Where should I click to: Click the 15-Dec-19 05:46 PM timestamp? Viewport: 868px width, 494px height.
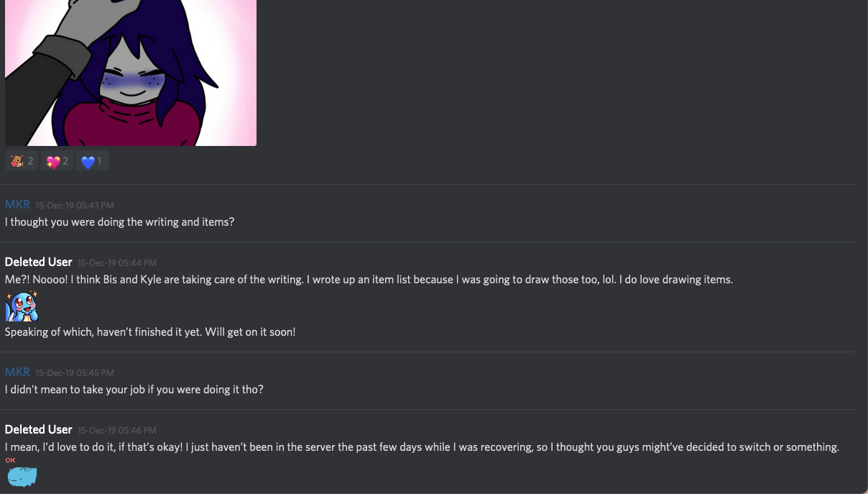pyautogui.click(x=117, y=431)
